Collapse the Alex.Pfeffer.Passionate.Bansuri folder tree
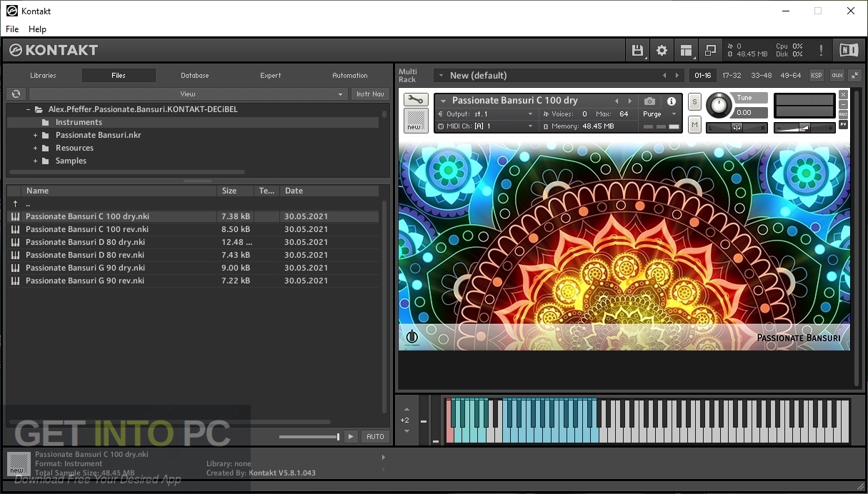The width and height of the screenshot is (868, 494). click(28, 109)
